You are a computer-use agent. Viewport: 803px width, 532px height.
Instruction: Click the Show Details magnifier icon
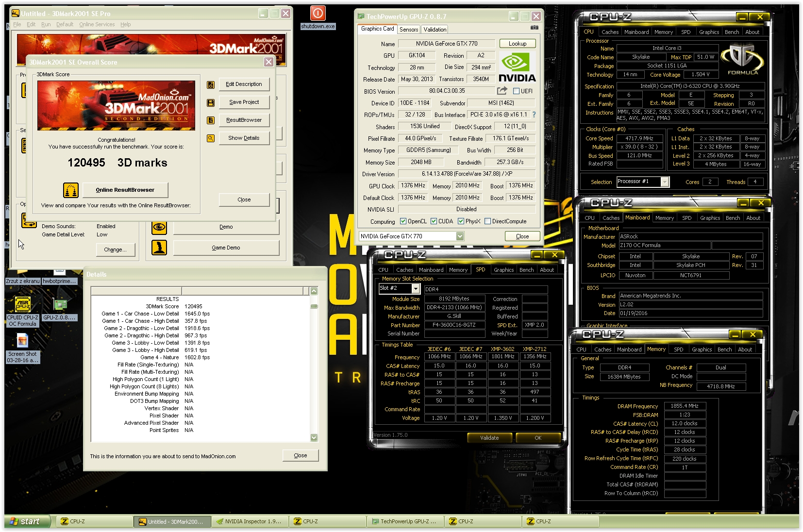pyautogui.click(x=211, y=138)
